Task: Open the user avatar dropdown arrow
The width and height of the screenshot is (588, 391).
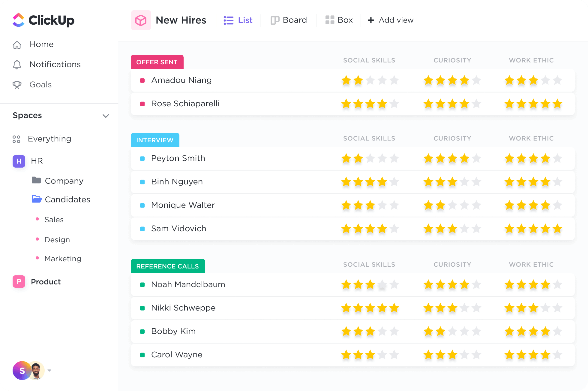Action: tap(49, 371)
